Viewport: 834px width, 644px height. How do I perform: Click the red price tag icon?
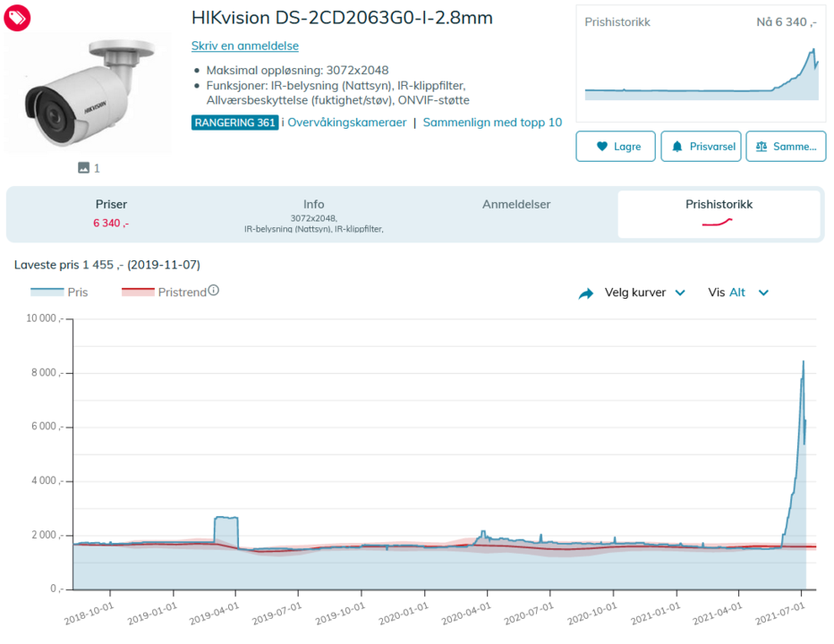coord(18,17)
